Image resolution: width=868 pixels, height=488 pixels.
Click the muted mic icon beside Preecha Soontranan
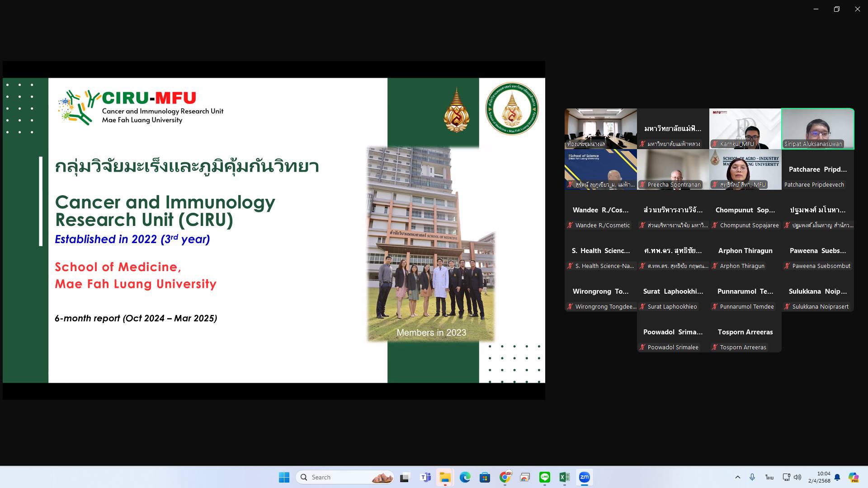click(x=642, y=185)
